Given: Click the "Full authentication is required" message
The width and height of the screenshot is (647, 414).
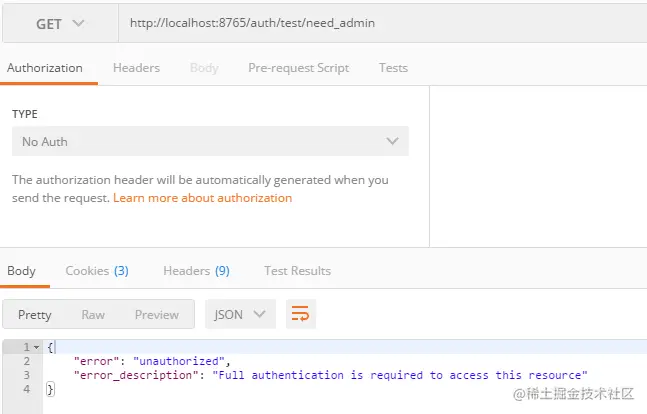Looking at the screenshot, I should (400, 375).
